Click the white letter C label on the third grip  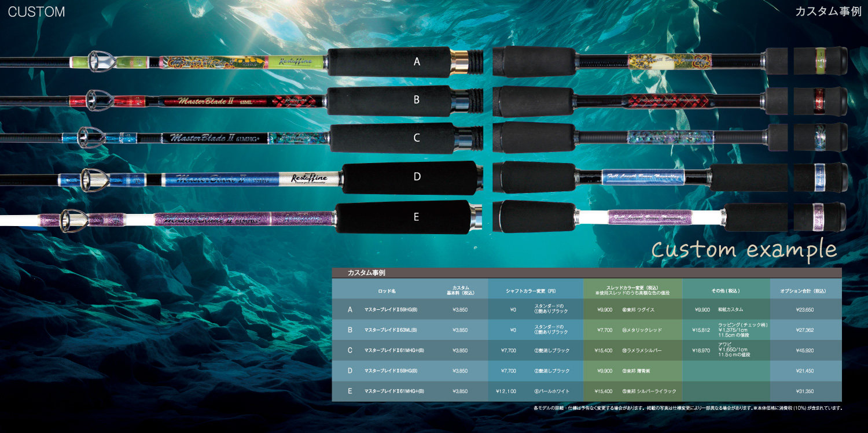pyautogui.click(x=417, y=138)
